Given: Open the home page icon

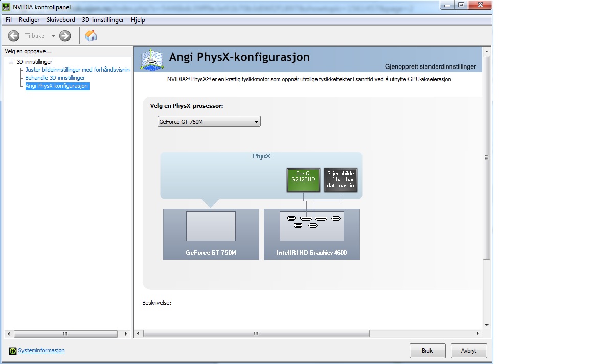Looking at the screenshot, I should point(91,36).
